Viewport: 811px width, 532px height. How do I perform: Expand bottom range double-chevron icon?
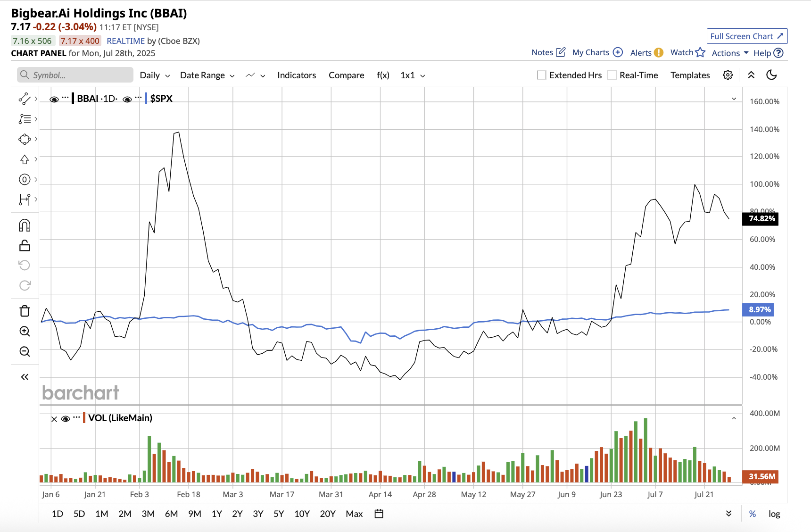[x=728, y=514]
